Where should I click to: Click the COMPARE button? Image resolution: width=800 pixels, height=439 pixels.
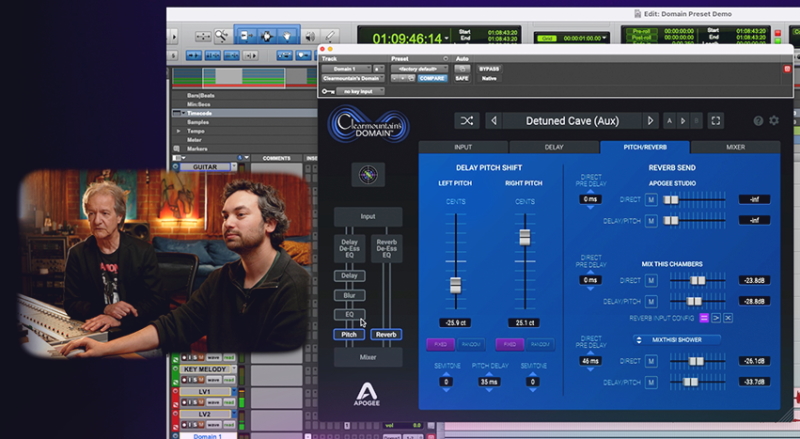pos(433,77)
